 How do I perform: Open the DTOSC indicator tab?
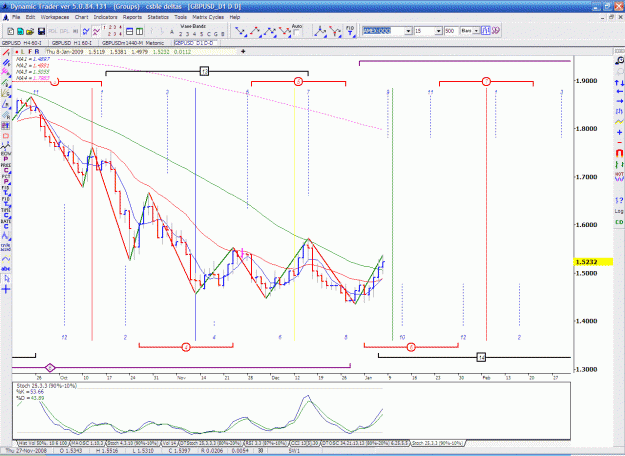pyautogui.click(x=366, y=443)
